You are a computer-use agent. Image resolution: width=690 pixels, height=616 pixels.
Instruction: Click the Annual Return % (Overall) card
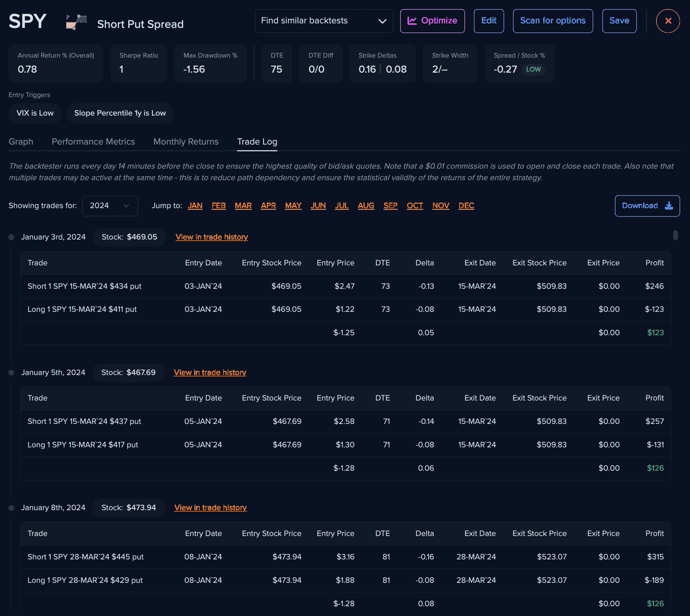click(x=56, y=63)
